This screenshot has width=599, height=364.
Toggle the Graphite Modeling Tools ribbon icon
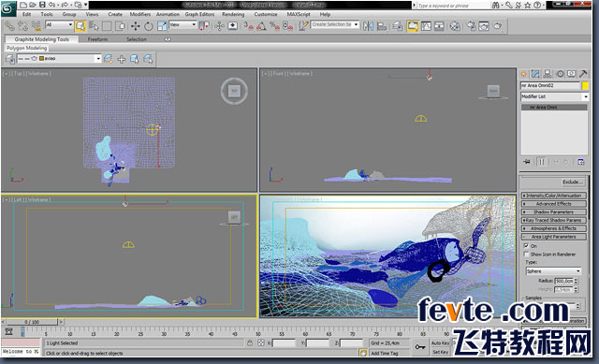pos(413,26)
